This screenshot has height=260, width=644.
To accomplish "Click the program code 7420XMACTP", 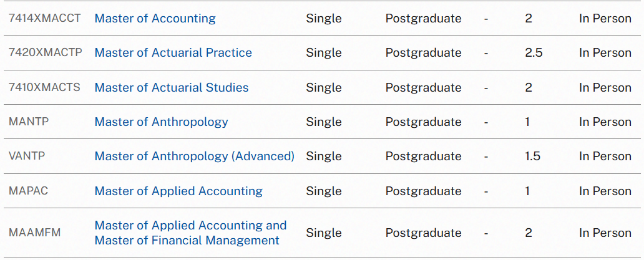I will pyautogui.click(x=45, y=52).
